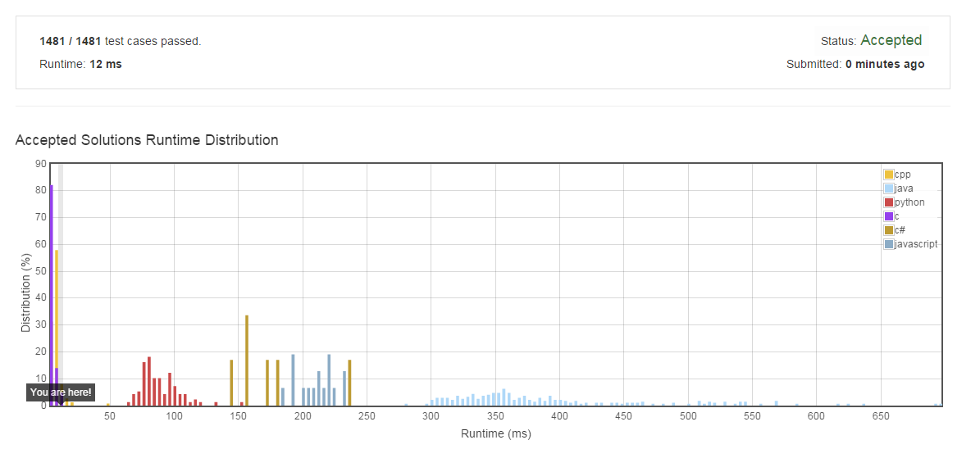Select the cpp legend label
The image size is (980, 449).
coord(902,175)
